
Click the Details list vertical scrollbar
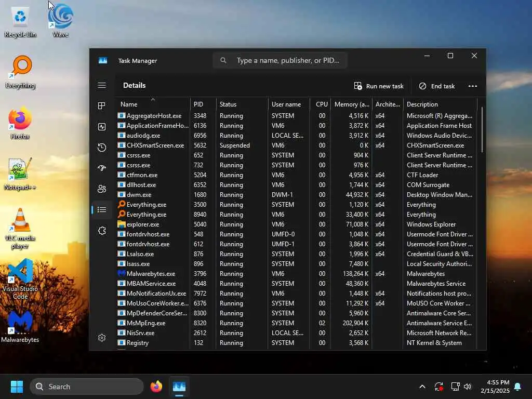tap(482, 129)
